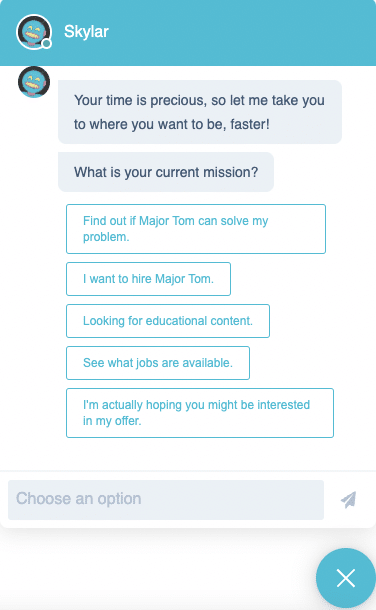This screenshot has width=376, height=610.
Task: Click Skylar's avatar in the header
Action: click(x=34, y=32)
